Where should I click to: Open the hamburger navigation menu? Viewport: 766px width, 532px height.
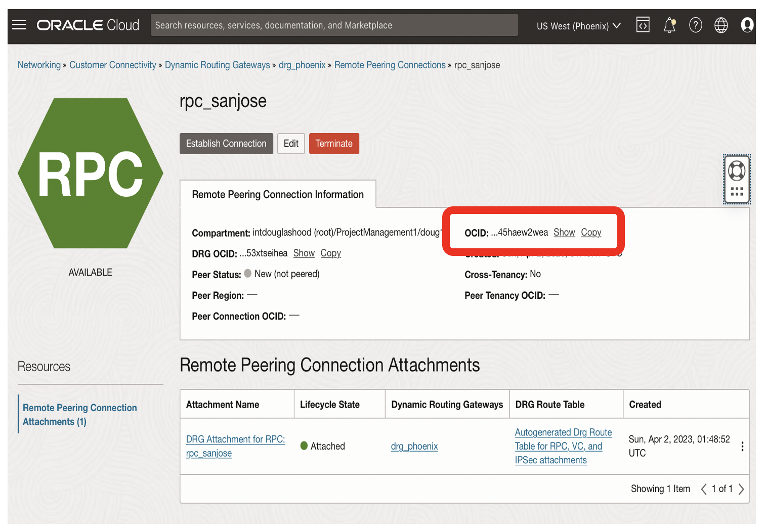tap(19, 25)
